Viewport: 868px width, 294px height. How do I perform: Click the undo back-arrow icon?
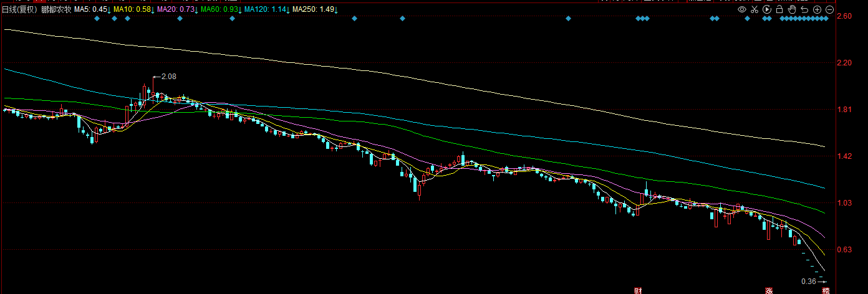[x=804, y=10]
